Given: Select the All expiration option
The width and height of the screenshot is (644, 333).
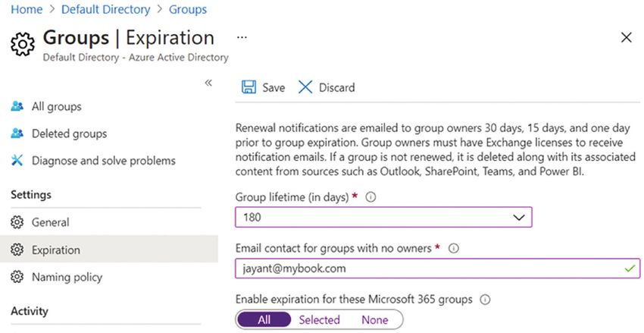Looking at the screenshot, I should pos(264,320).
